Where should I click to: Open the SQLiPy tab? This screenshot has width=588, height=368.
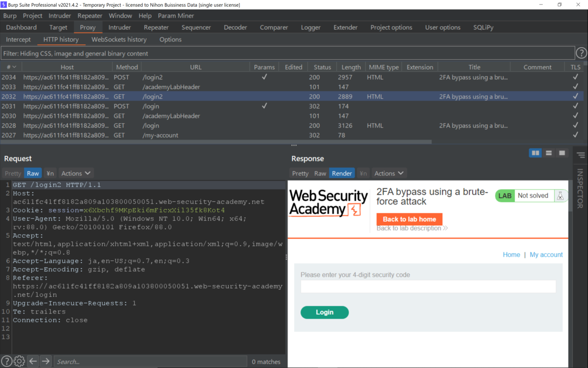(484, 27)
